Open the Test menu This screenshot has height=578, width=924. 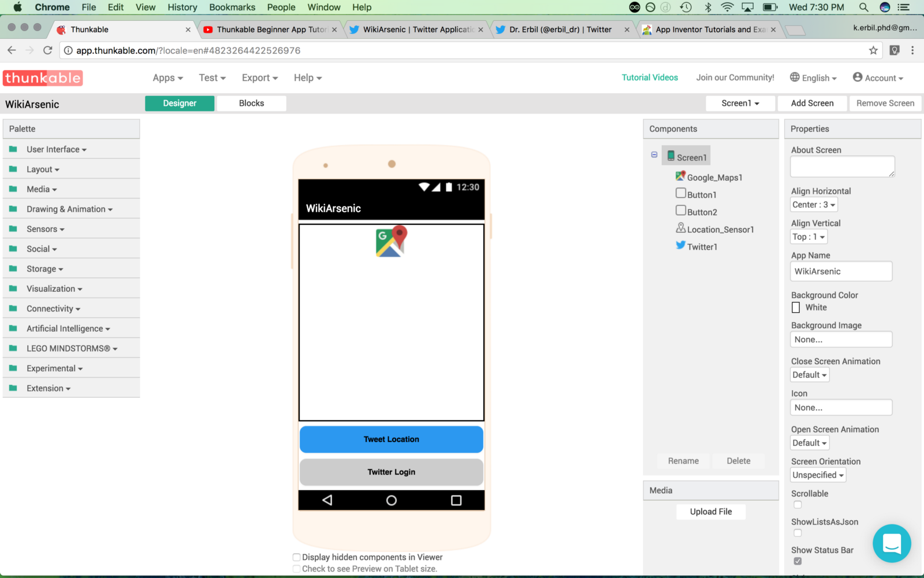[212, 78]
